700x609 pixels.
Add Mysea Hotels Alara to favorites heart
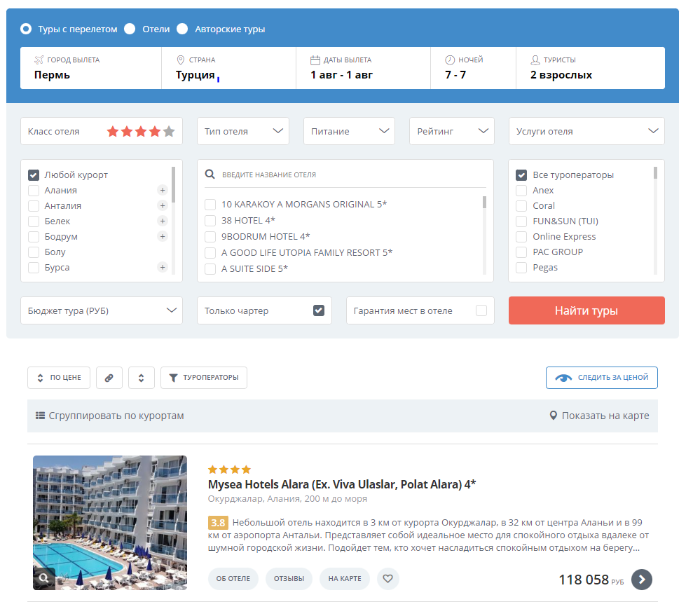[x=388, y=579]
